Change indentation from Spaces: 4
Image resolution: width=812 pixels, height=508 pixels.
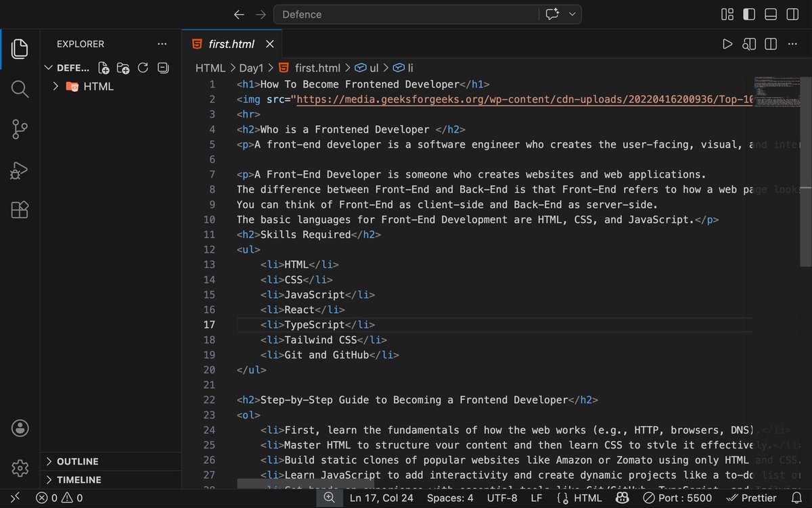(x=450, y=498)
